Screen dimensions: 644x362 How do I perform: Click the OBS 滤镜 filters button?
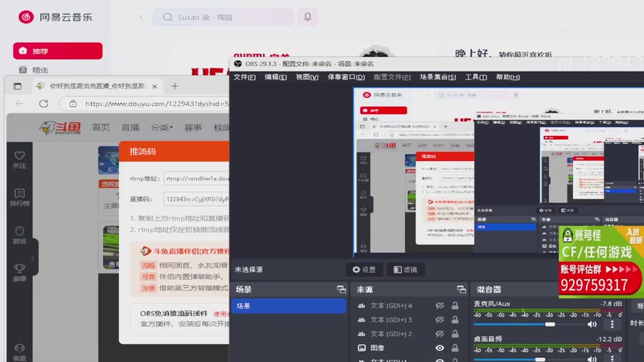406,269
